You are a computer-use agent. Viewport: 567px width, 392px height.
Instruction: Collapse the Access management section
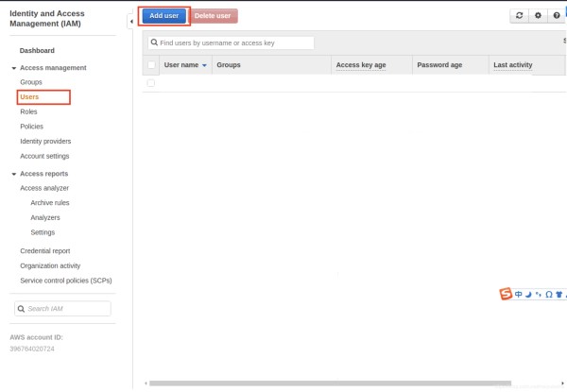(14, 68)
